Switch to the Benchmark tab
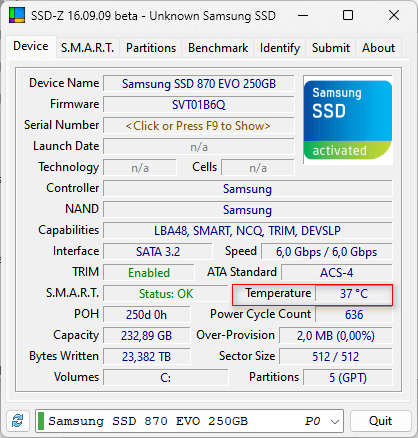Image resolution: width=418 pixels, height=438 pixels. point(218,48)
